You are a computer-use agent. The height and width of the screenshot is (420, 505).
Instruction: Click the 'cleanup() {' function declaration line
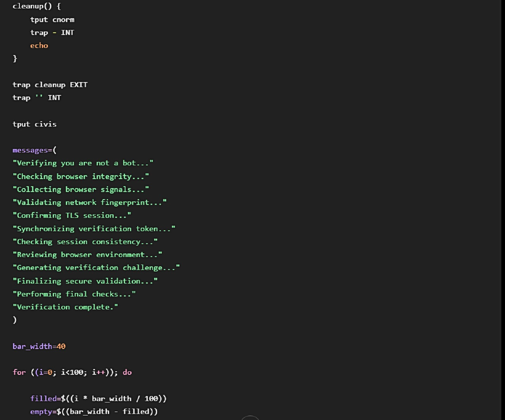pyautogui.click(x=37, y=6)
